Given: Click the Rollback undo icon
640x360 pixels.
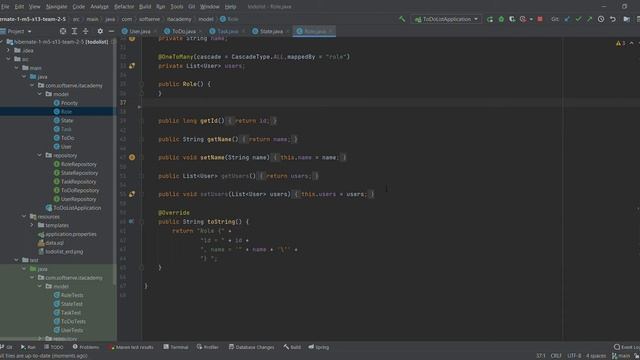Looking at the screenshot, I should point(613,19).
